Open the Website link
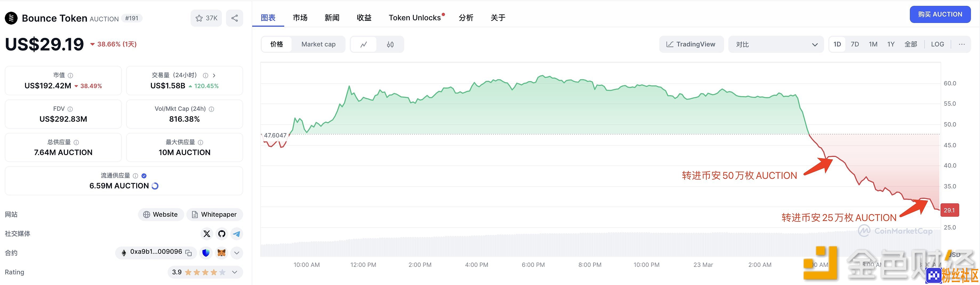 click(x=161, y=215)
